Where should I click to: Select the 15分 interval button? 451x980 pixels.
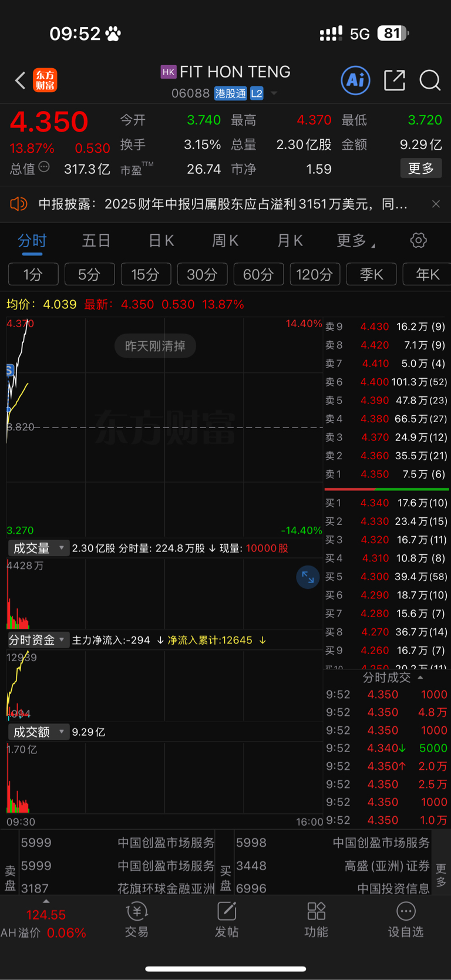[146, 274]
